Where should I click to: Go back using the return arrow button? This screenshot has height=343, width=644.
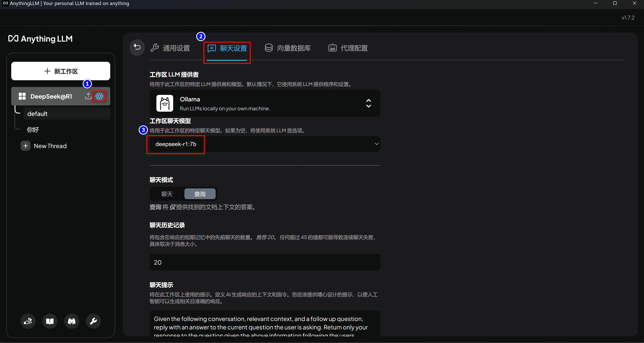coord(137,47)
